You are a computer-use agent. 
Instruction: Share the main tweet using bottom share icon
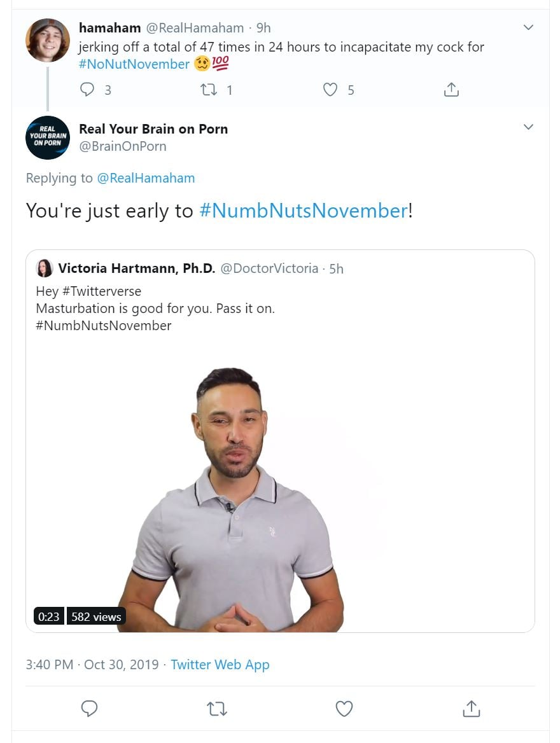click(x=471, y=709)
